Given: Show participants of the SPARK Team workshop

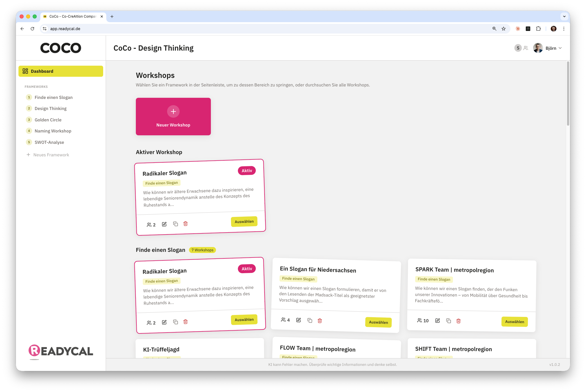Looking at the screenshot, I should point(420,320).
